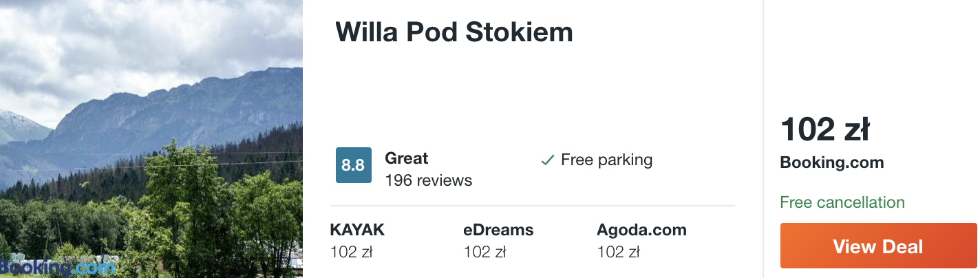Click the Free parking amenity text
This screenshot has width=980, height=278.
(x=606, y=160)
